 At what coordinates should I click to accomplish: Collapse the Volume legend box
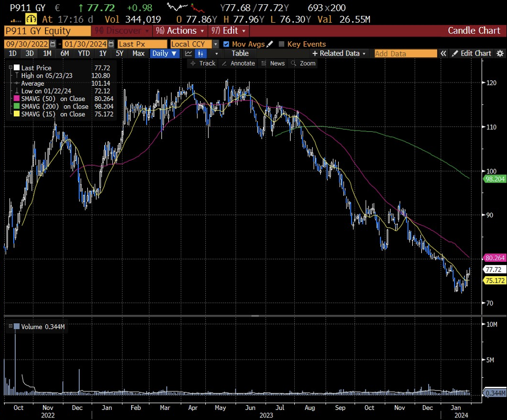[11, 326]
